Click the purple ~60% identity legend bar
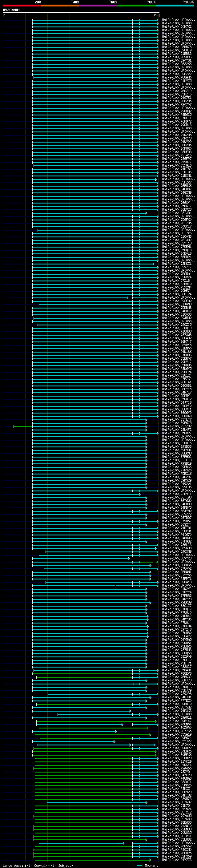 99,6
